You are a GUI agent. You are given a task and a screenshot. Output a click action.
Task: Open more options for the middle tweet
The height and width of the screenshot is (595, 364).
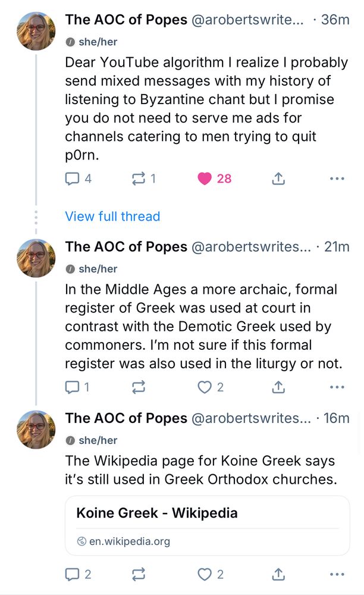(x=337, y=387)
